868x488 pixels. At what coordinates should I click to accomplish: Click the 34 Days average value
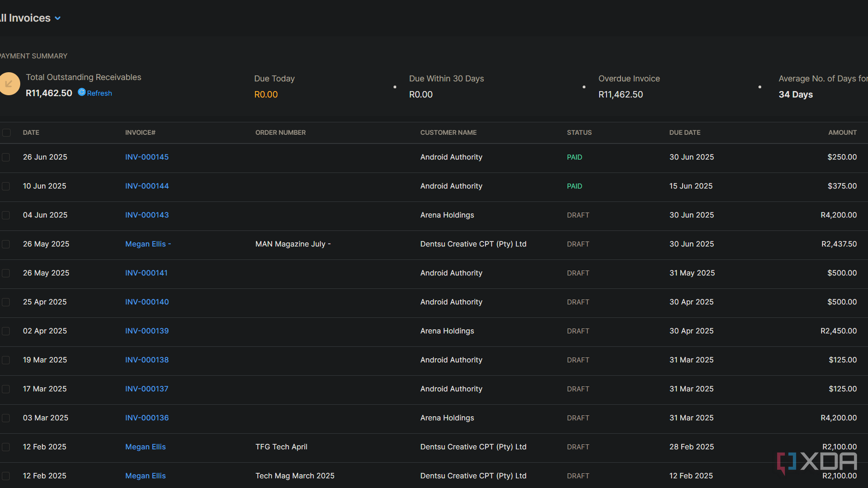pyautogui.click(x=795, y=94)
